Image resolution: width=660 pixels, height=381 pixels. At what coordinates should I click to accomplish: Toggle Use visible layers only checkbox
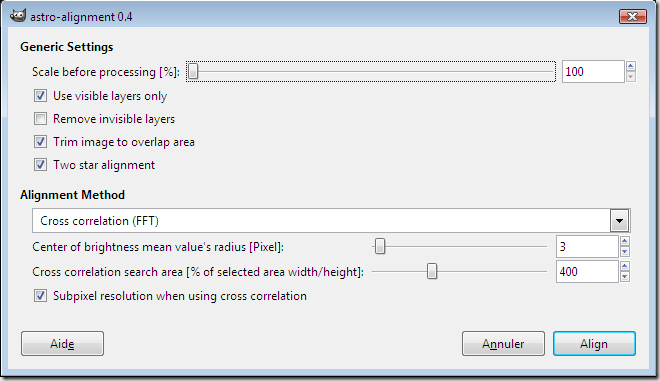(40, 96)
